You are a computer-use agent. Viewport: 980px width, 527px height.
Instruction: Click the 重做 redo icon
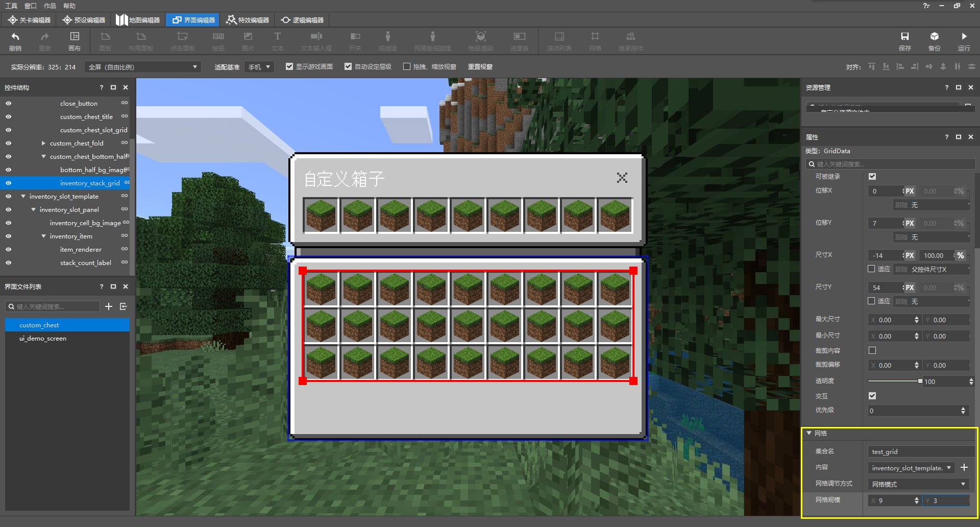pos(45,37)
